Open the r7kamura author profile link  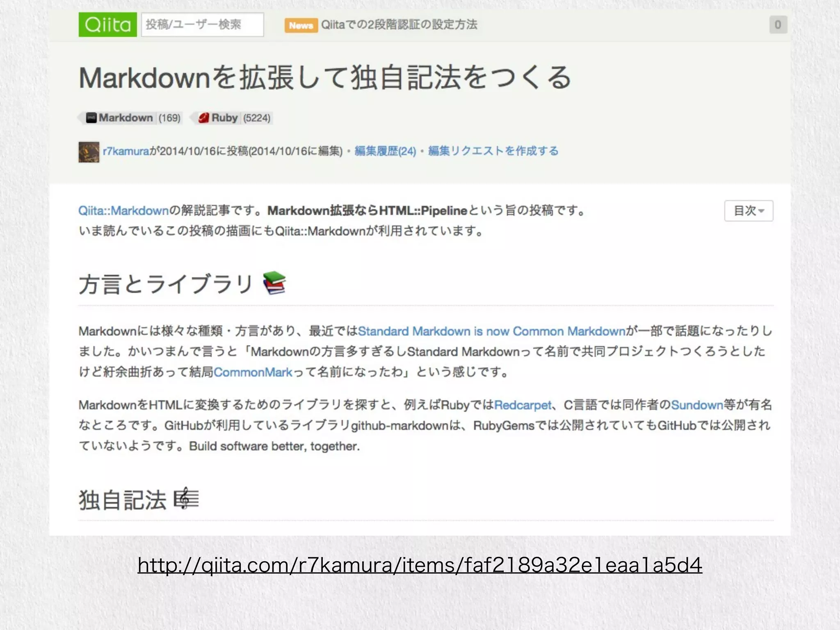[x=126, y=151]
